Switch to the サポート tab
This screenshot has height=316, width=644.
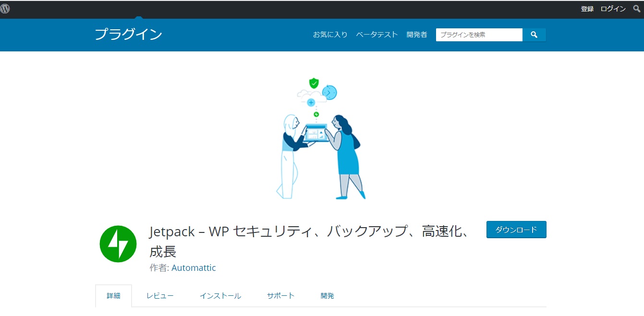(x=281, y=296)
